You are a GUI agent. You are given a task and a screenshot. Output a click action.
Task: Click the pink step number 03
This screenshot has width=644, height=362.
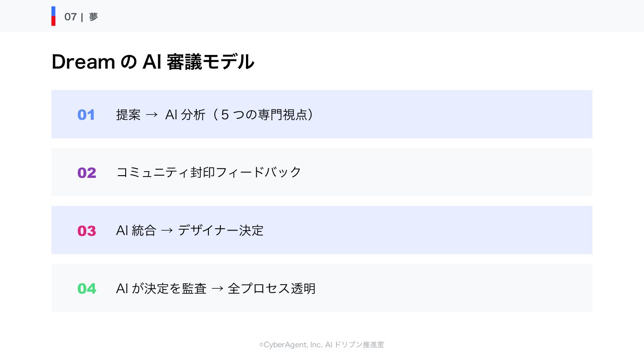87,231
